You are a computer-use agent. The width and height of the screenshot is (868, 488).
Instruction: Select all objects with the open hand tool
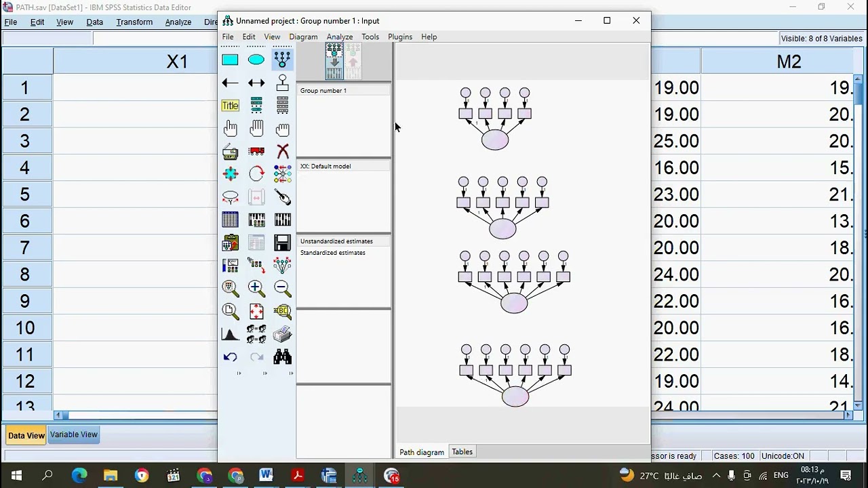click(x=256, y=129)
